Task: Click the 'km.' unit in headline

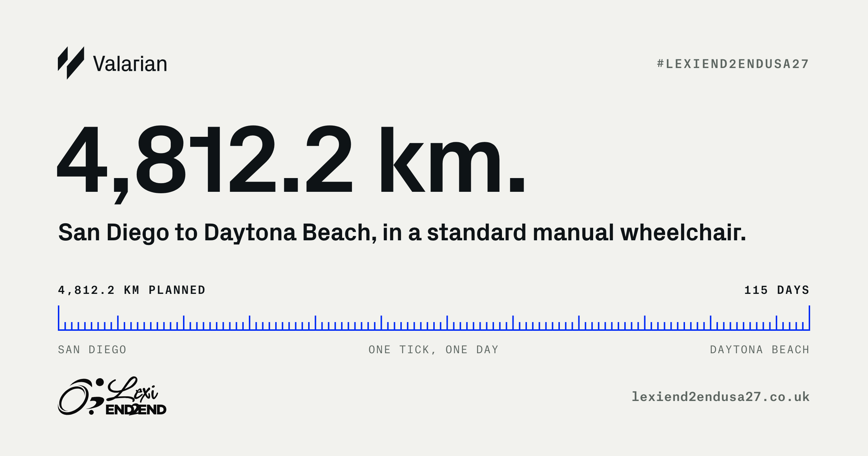Action: [x=452, y=160]
